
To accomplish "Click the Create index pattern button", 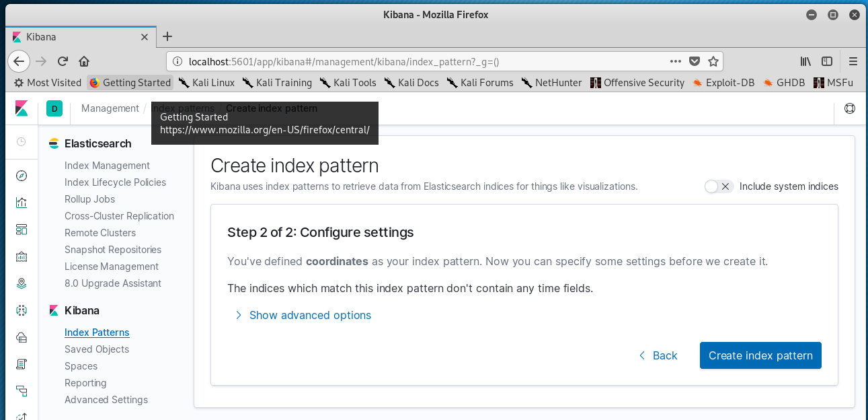I will (760, 355).
